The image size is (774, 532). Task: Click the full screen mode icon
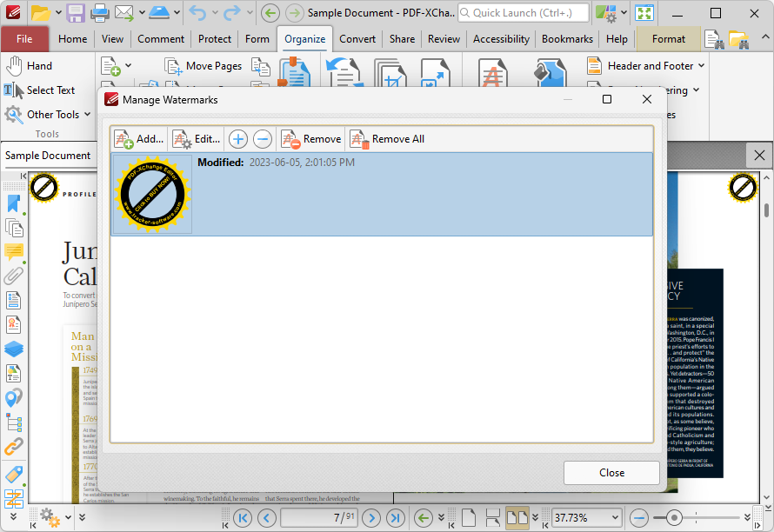(644, 13)
